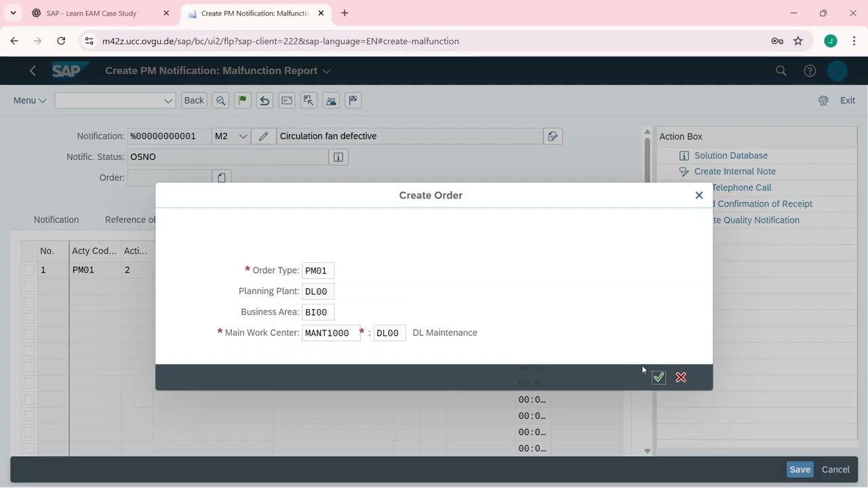Open Create Internal Note link
The height and width of the screenshot is (488, 868).
[x=735, y=171]
